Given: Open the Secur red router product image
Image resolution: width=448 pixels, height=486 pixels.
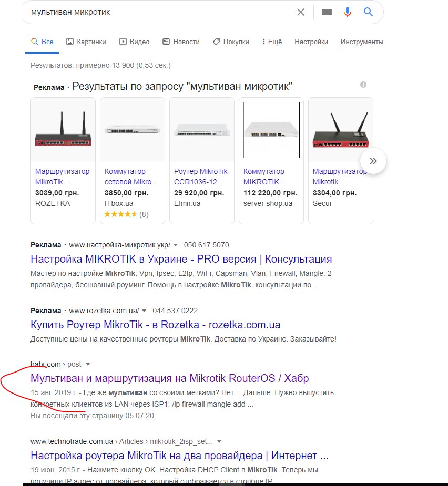Looking at the screenshot, I should click(x=341, y=130).
